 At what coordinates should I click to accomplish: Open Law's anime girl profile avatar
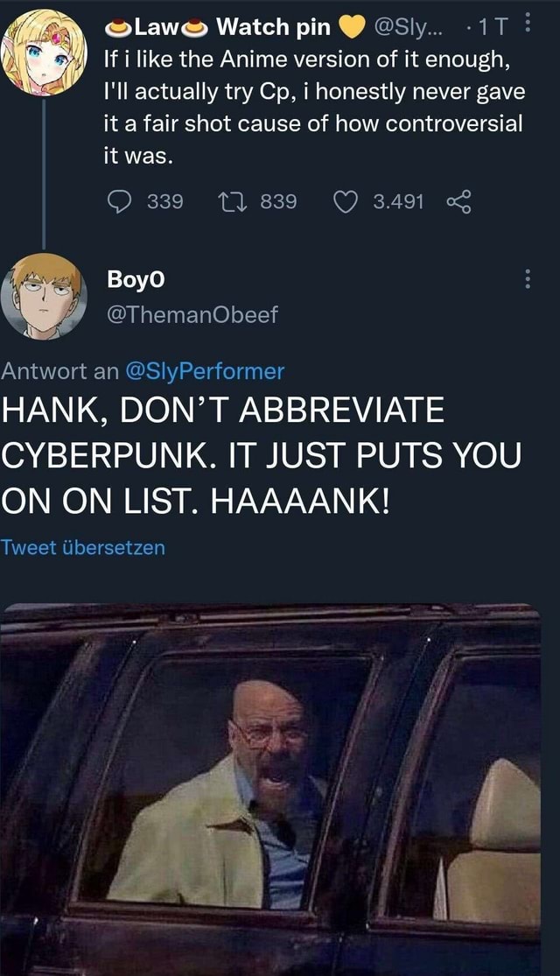coord(43,53)
